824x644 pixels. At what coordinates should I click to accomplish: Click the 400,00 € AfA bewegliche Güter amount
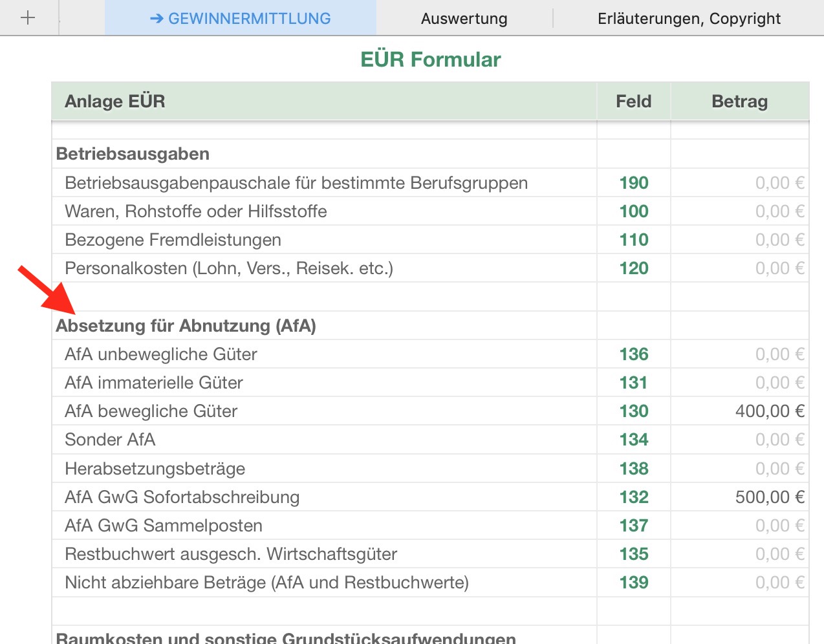tap(769, 411)
